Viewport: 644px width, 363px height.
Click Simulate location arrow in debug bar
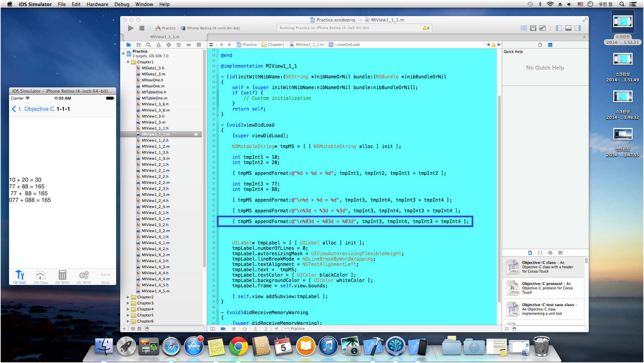point(276,329)
